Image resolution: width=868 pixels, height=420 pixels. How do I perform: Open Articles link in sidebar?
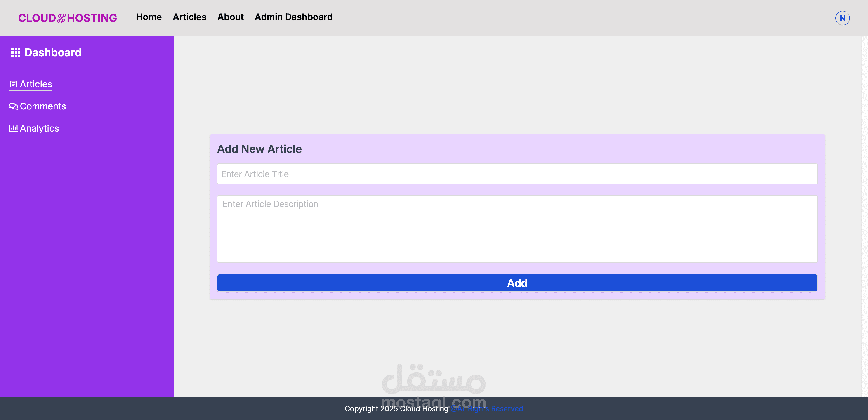(x=36, y=84)
